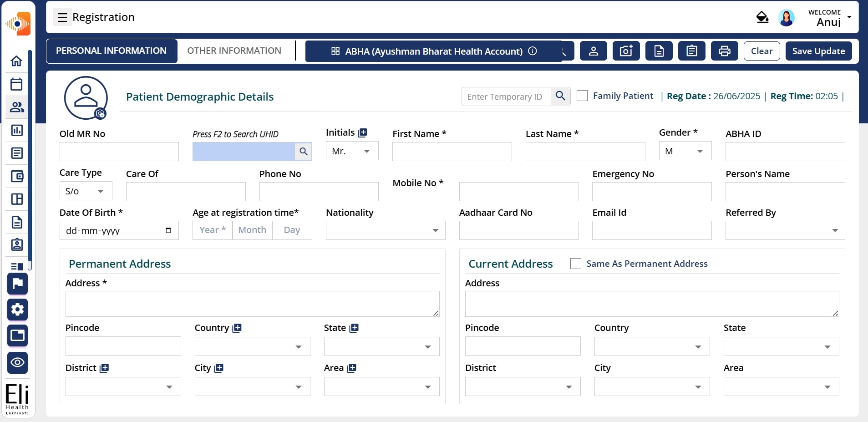Click the printer icon in toolbar
The width and height of the screenshot is (868, 422).
724,51
